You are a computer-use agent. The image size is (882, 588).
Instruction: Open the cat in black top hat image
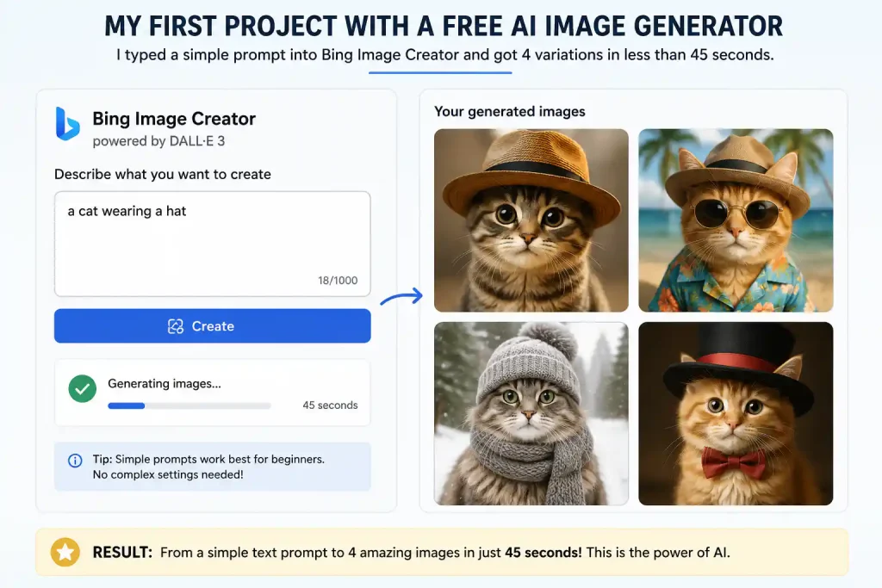(736, 413)
